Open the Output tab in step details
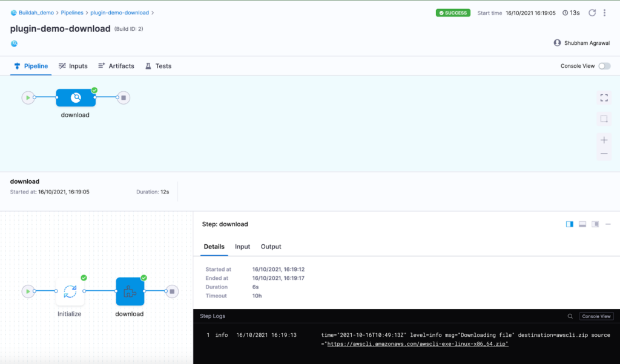Screen dimensions: 620x364 pyautogui.click(x=271, y=246)
